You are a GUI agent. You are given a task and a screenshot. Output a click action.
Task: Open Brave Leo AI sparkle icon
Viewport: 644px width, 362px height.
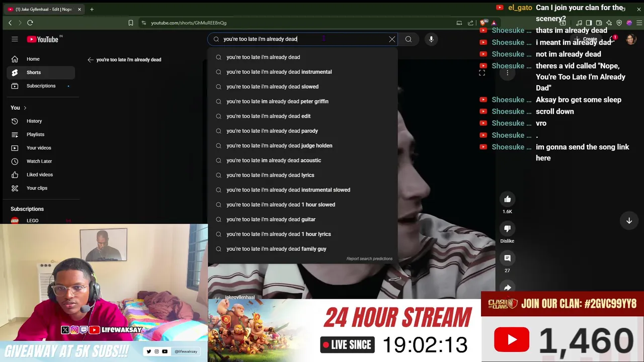609,23
